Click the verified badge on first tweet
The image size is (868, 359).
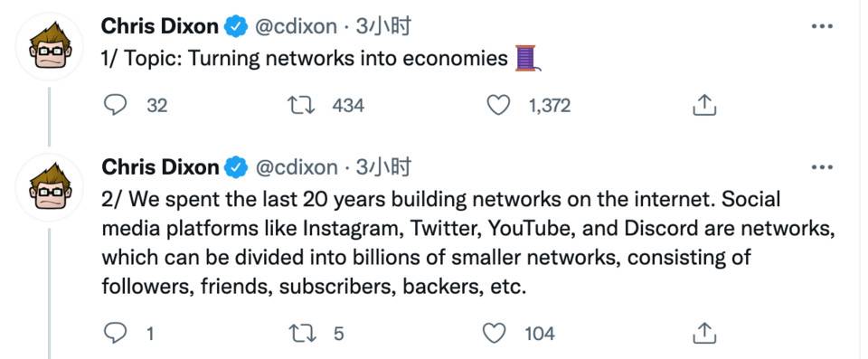click(236, 26)
